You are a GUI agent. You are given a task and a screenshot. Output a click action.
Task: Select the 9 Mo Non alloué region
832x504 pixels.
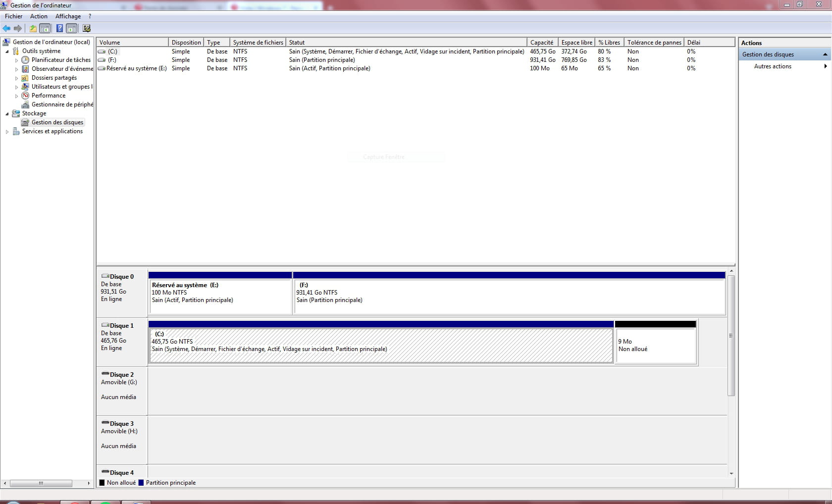point(655,346)
